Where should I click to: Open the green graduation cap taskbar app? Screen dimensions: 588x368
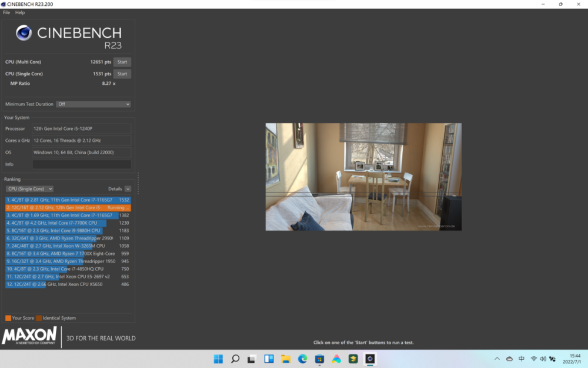[353, 359]
